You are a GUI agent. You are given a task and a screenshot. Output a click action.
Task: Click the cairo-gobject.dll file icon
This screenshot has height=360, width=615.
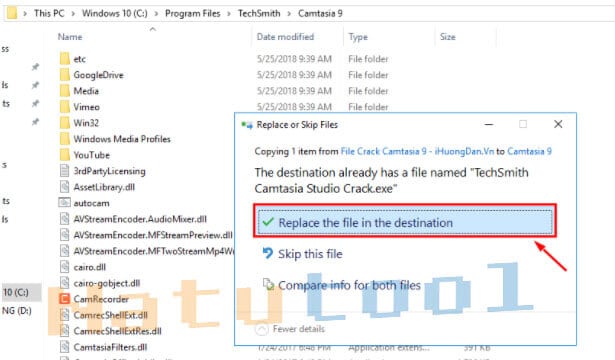click(64, 283)
